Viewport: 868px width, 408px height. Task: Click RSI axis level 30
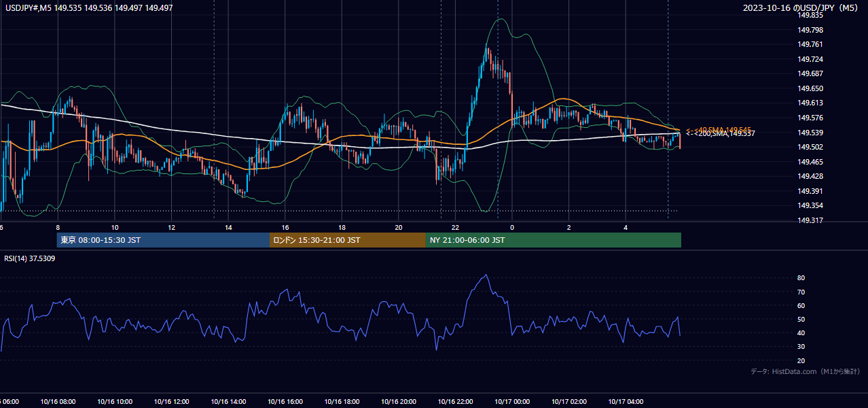coord(801,347)
